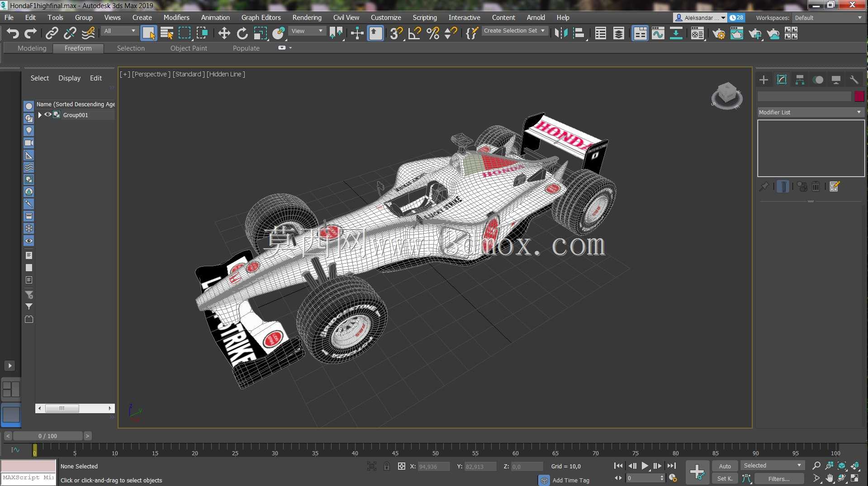868x486 pixels.
Task: Click the Bind to Space Warp icon
Action: click(x=88, y=33)
